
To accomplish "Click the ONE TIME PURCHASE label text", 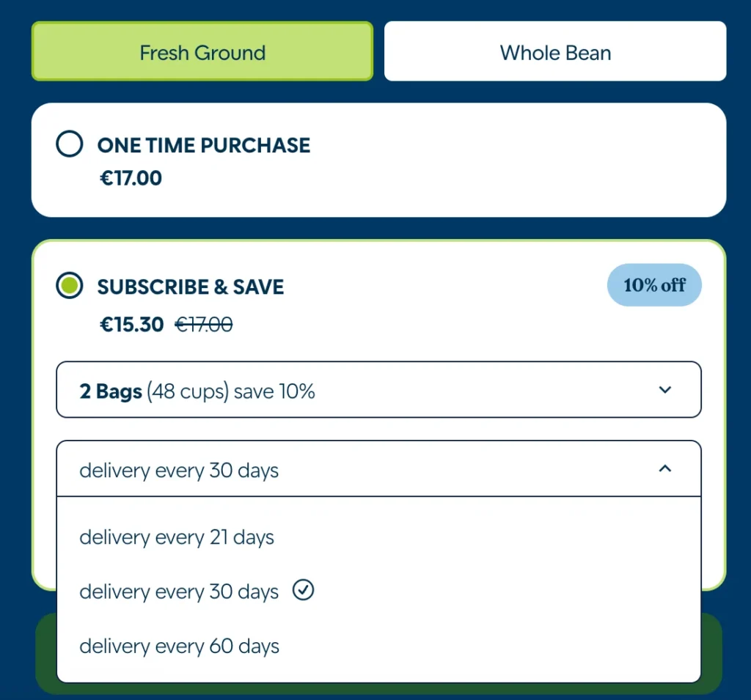I will pos(204,145).
